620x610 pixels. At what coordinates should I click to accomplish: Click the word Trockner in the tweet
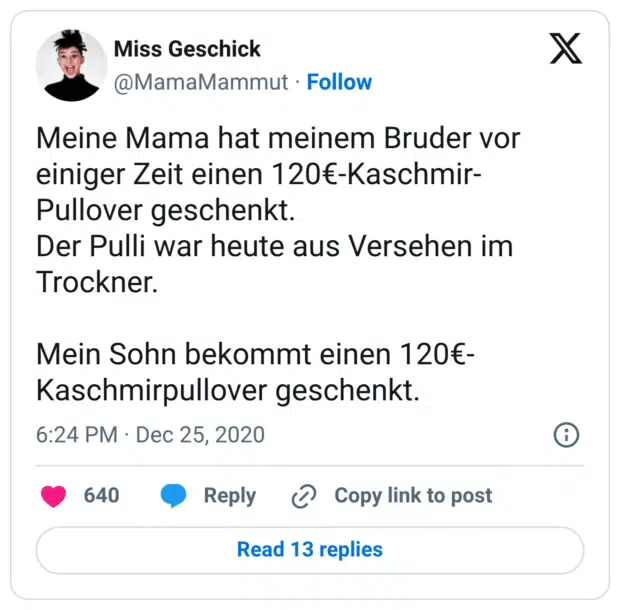(97, 281)
